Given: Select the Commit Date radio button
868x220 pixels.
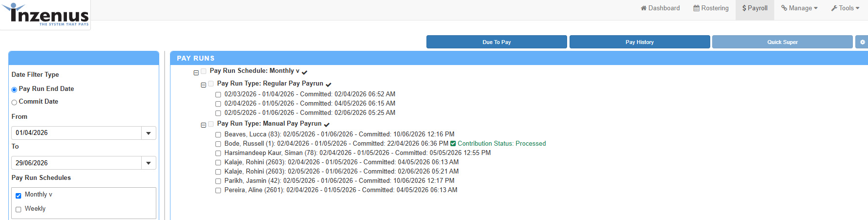Looking at the screenshot, I should point(14,102).
